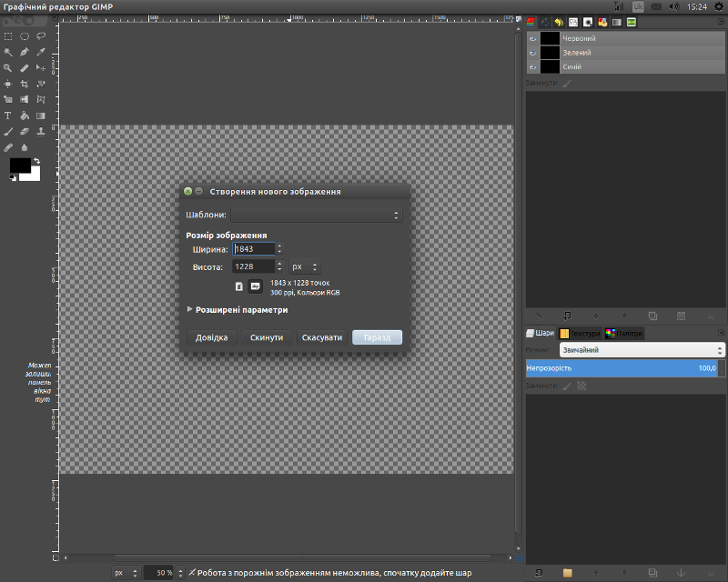Screen dimensions: 728x582
Task: Expand Розширені параметри section
Action: coord(237,309)
